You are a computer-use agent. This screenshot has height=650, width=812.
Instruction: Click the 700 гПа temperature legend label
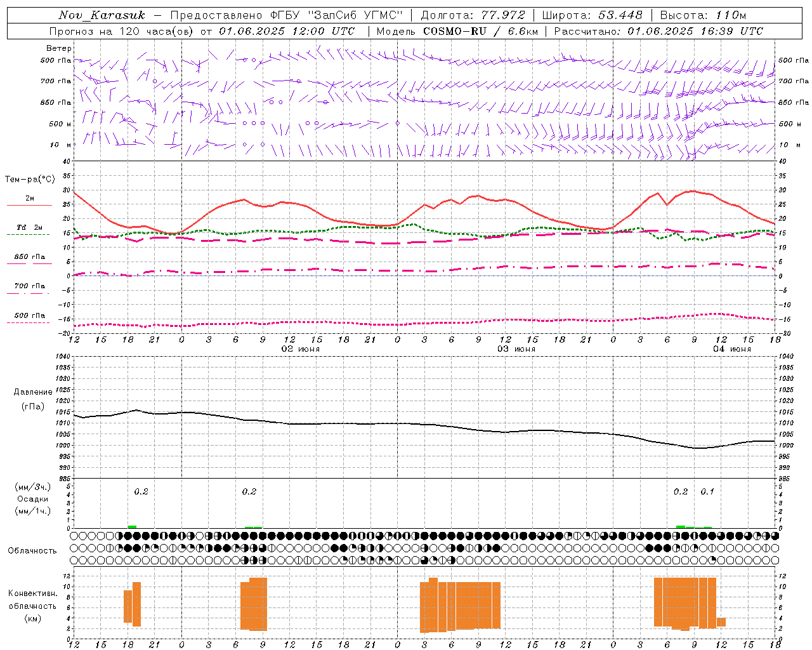[30, 286]
